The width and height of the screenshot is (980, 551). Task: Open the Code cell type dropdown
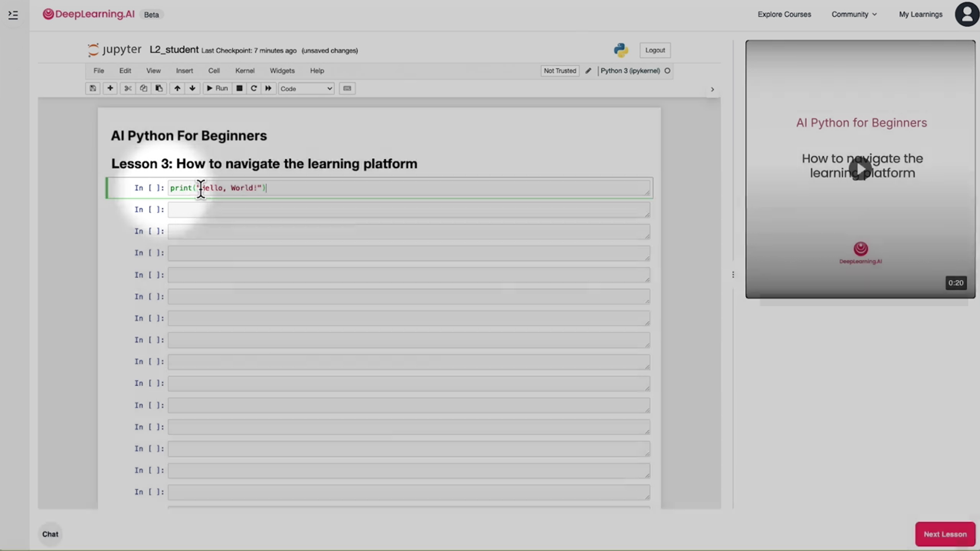pyautogui.click(x=306, y=88)
